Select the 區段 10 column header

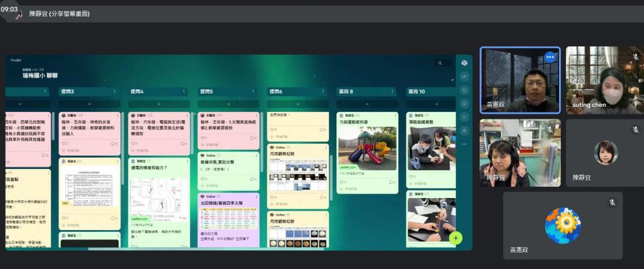(x=416, y=91)
